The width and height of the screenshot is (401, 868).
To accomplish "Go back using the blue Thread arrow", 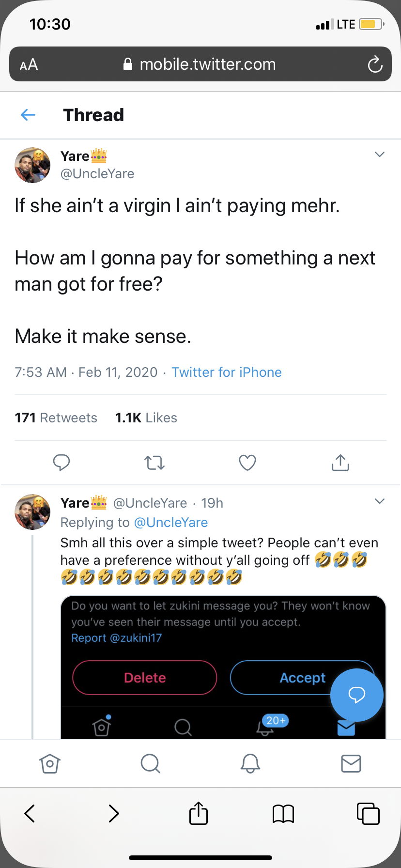I will tap(28, 115).
